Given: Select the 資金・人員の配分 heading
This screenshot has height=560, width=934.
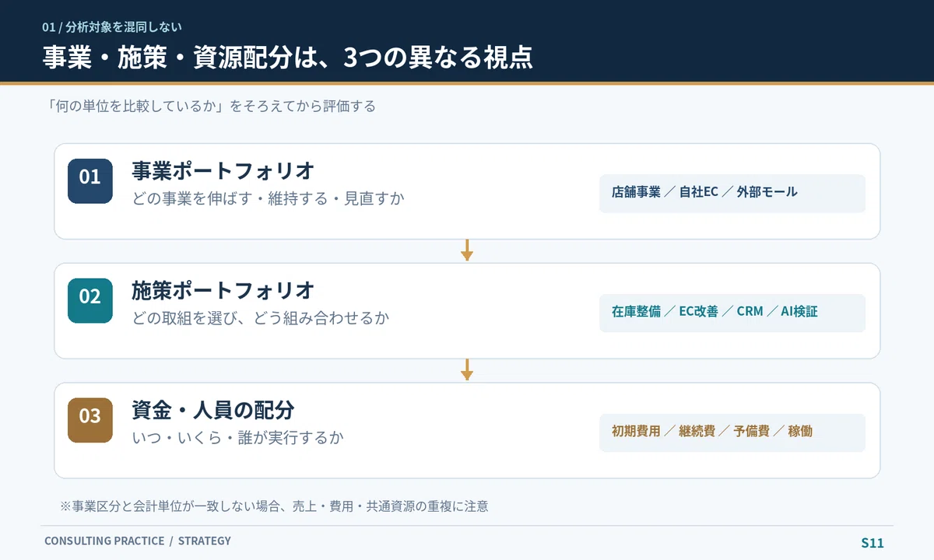Looking at the screenshot, I should click(x=213, y=410).
